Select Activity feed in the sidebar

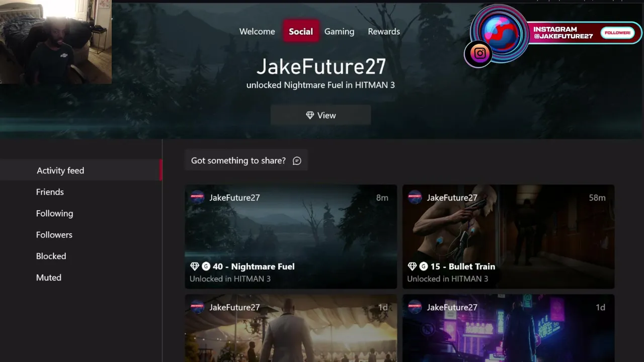pyautogui.click(x=80, y=170)
